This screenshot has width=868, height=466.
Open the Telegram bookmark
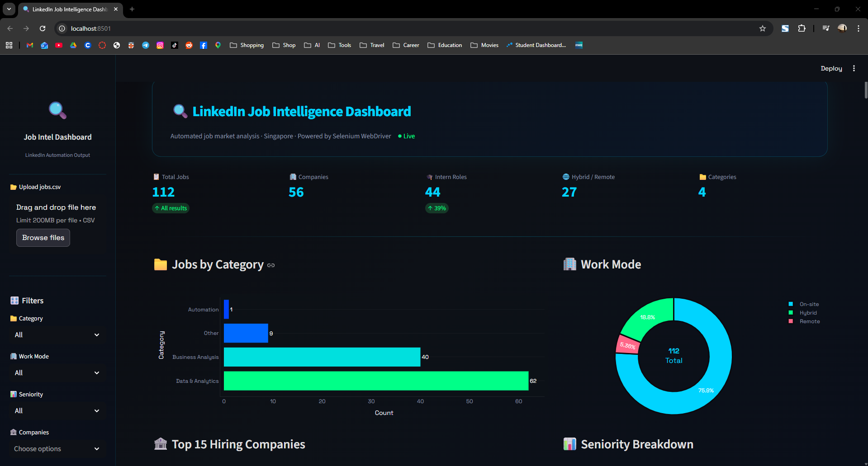(146, 45)
